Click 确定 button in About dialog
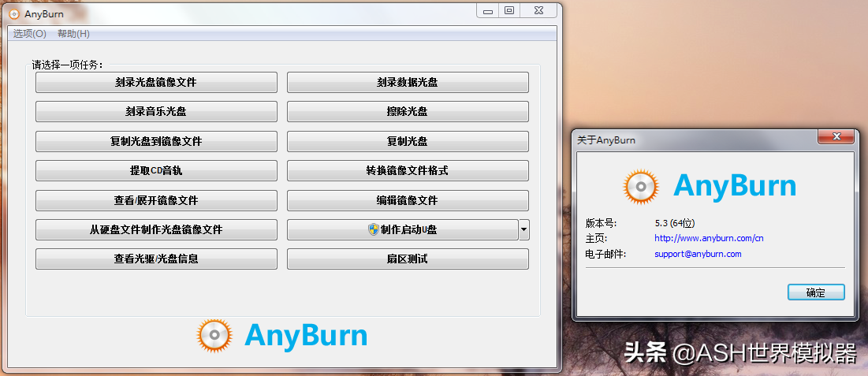This screenshot has width=868, height=376. tap(816, 293)
